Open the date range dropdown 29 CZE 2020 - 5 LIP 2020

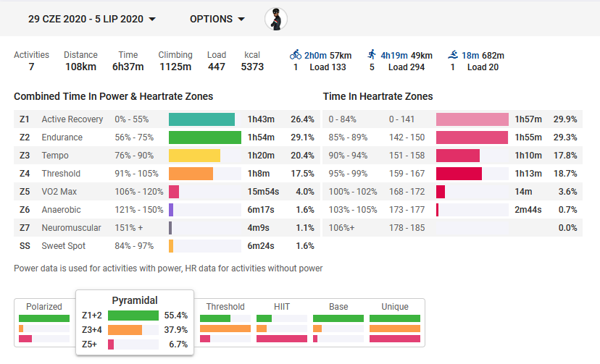(x=92, y=19)
